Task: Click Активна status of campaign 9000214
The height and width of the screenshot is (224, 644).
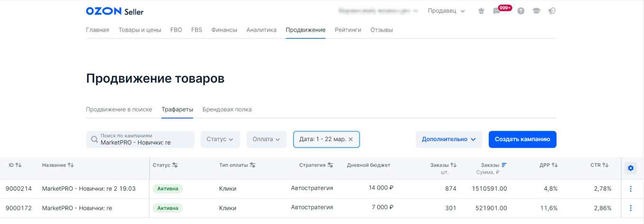Action: [x=168, y=188]
